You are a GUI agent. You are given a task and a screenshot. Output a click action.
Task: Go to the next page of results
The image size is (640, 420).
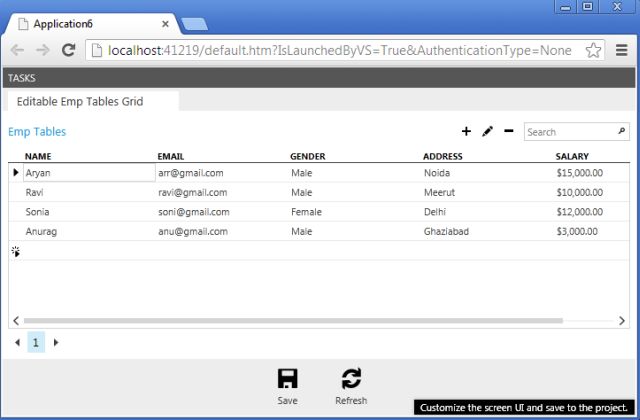coord(56,342)
